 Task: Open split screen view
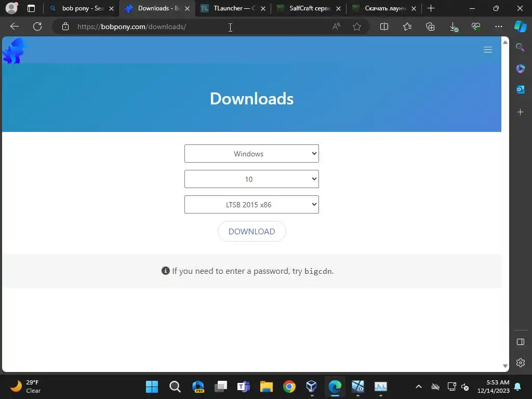pyautogui.click(x=384, y=26)
